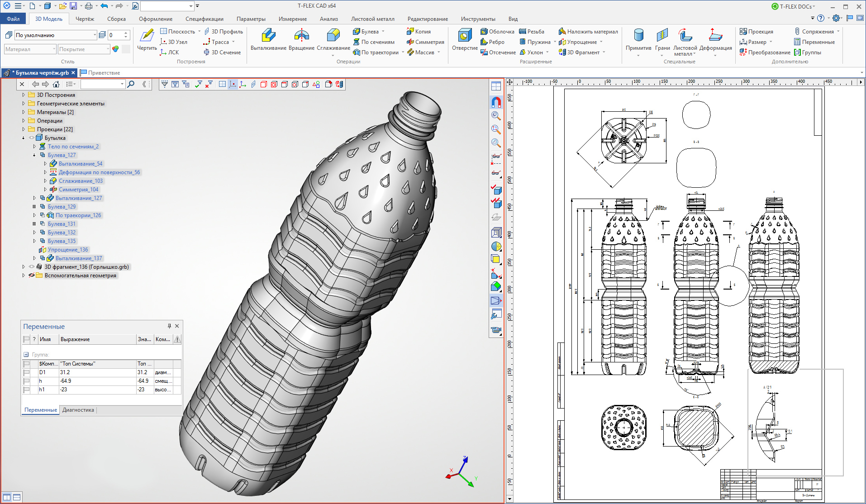Image resolution: width=866 pixels, height=504 pixels.
Task: Click the gray color swatch in the Стиль group
Action: [126, 49]
